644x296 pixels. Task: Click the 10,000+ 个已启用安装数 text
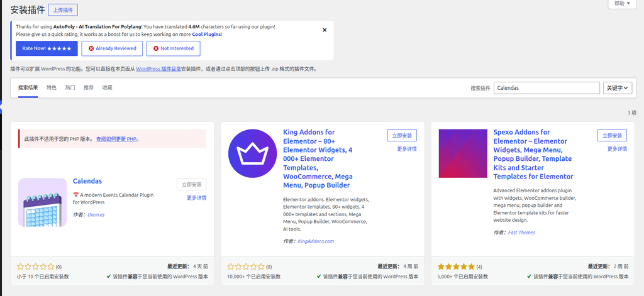click(x=254, y=277)
